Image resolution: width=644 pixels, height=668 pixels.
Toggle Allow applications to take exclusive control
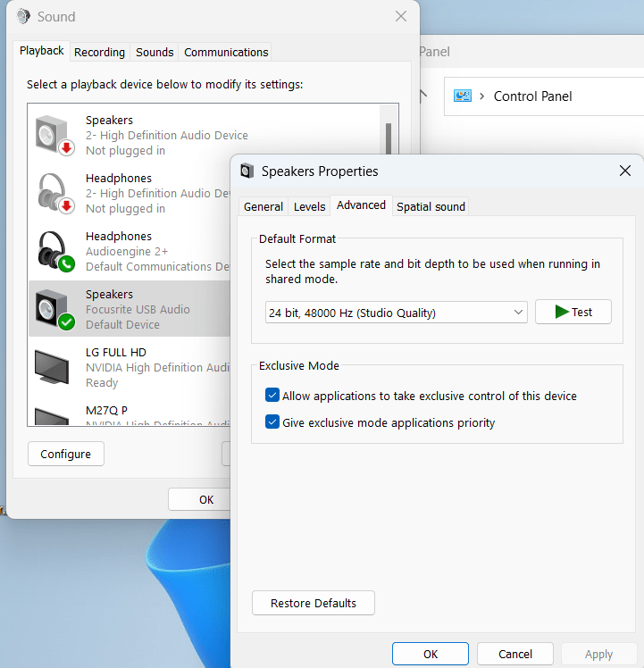(272, 396)
